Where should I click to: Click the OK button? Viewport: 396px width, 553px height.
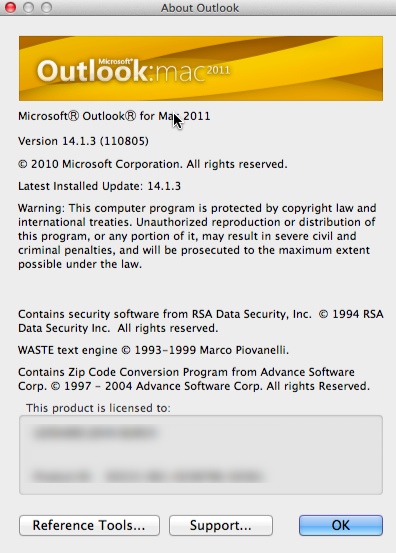tap(341, 525)
